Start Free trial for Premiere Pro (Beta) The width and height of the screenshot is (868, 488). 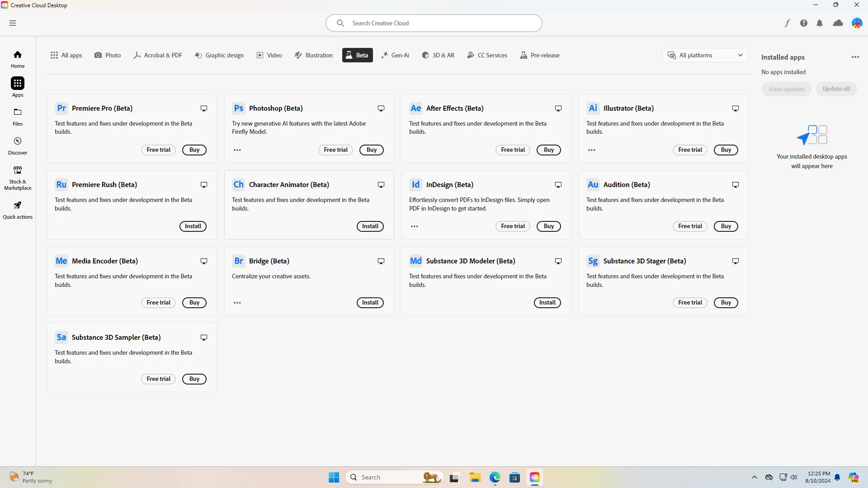[x=158, y=150]
